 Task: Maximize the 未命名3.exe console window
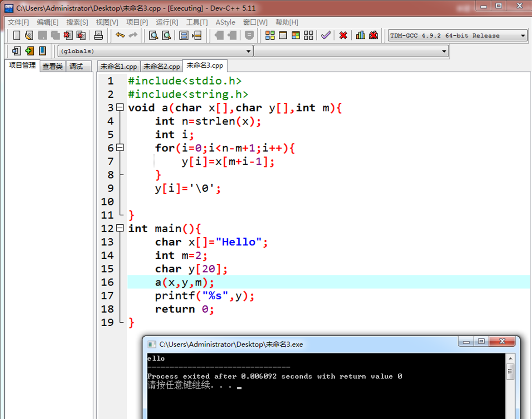coord(481,342)
